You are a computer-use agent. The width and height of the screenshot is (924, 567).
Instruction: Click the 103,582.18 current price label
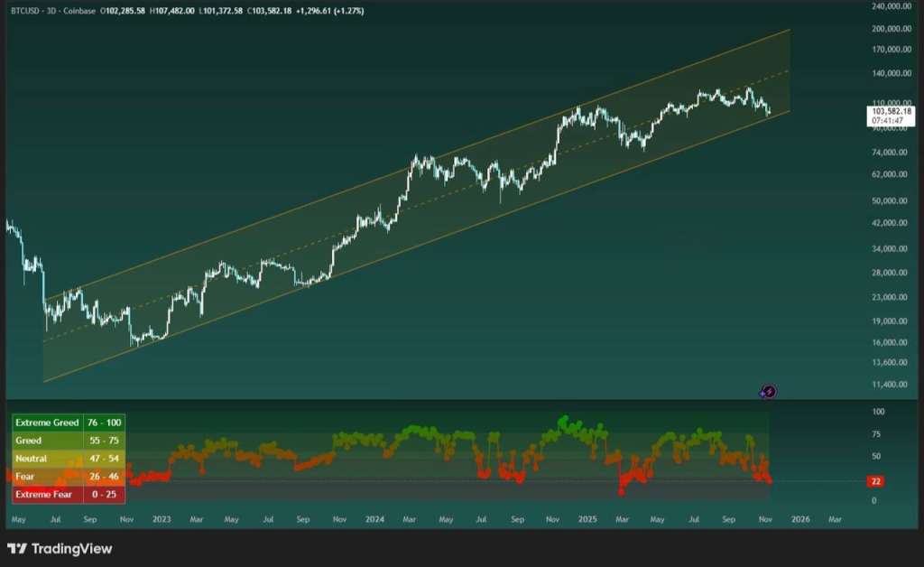[892, 110]
